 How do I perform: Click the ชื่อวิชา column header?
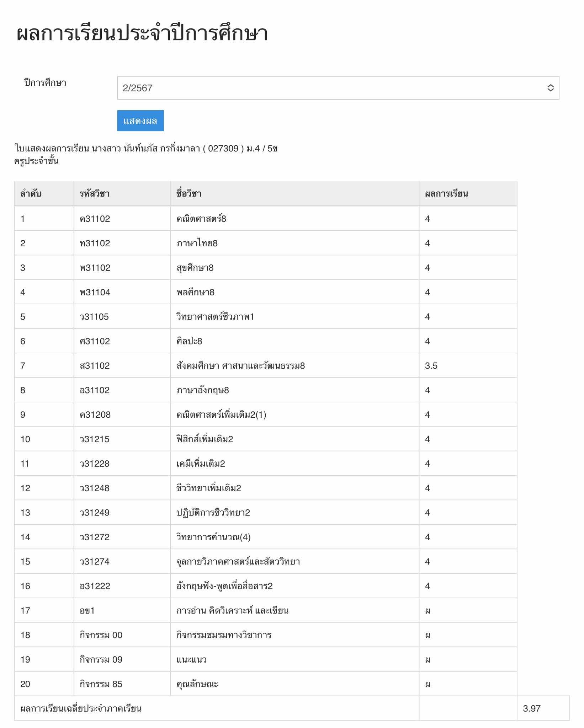(x=189, y=194)
